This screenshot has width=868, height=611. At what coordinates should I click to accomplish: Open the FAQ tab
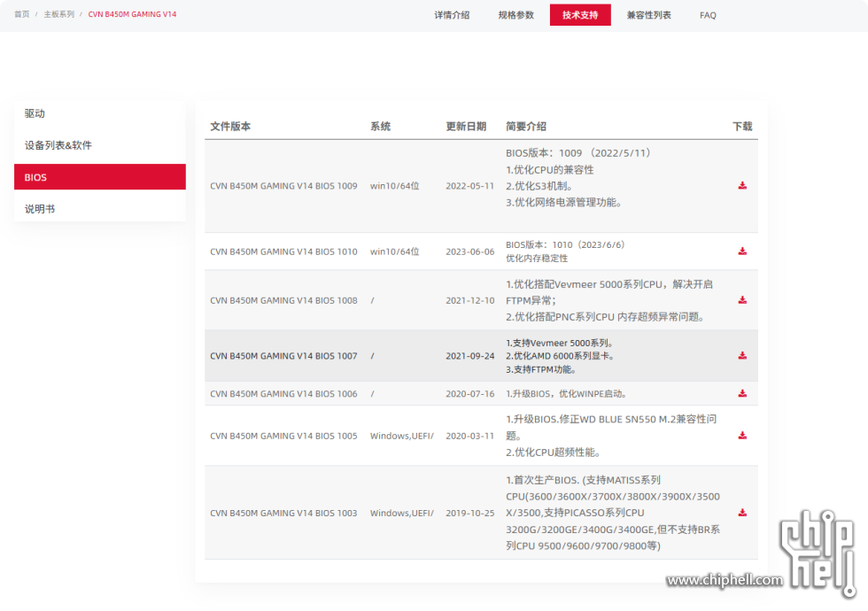(x=708, y=16)
